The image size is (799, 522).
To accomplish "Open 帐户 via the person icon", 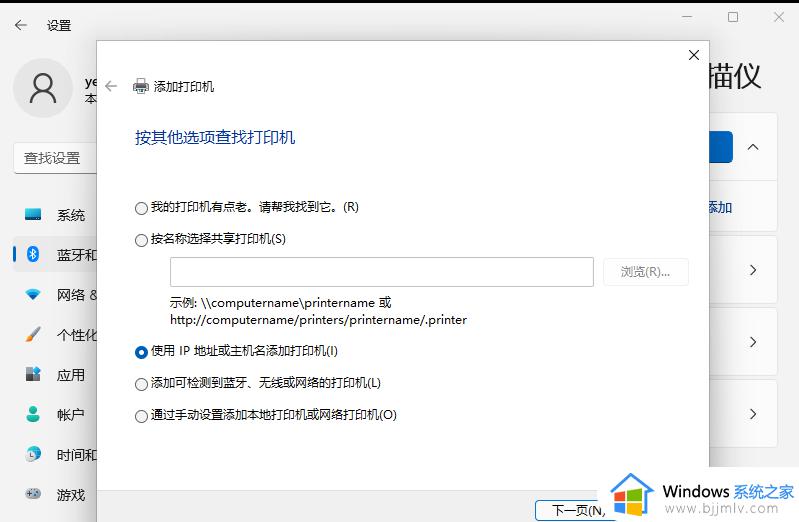I will tap(33, 414).
